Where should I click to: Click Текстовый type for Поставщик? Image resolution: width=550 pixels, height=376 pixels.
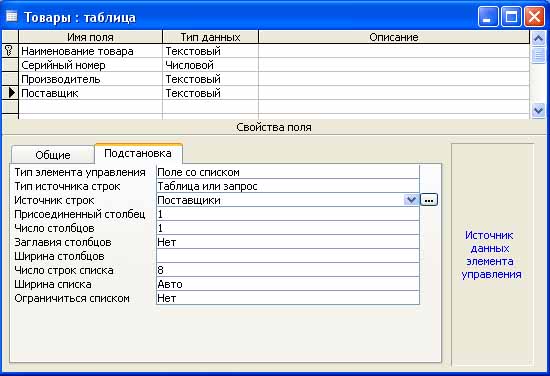pyautogui.click(x=210, y=93)
